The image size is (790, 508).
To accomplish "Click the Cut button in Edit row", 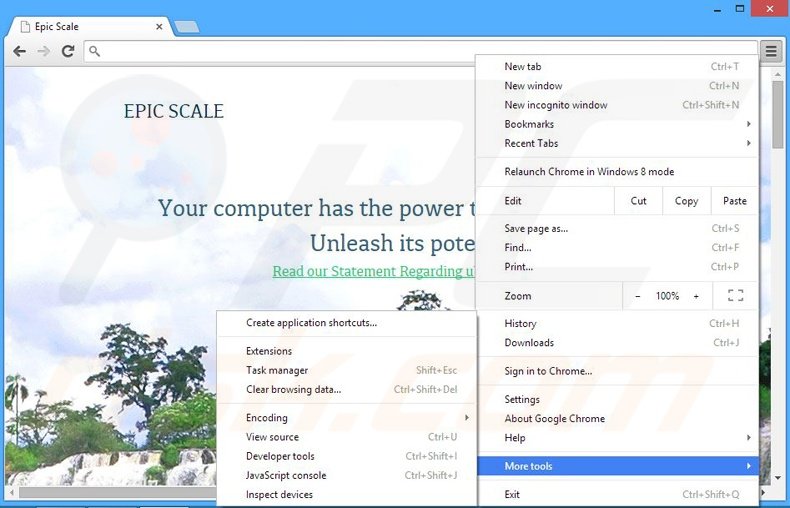I will point(638,201).
